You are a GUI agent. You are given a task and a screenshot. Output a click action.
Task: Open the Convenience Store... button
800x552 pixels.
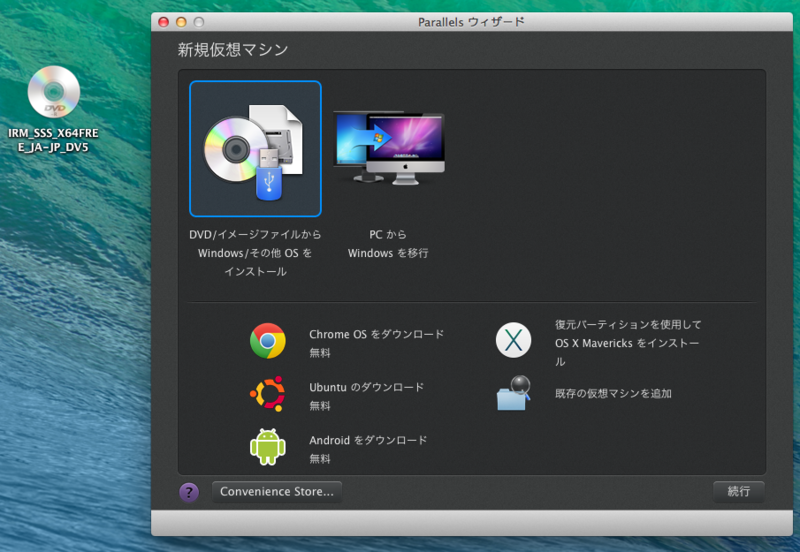[277, 492]
